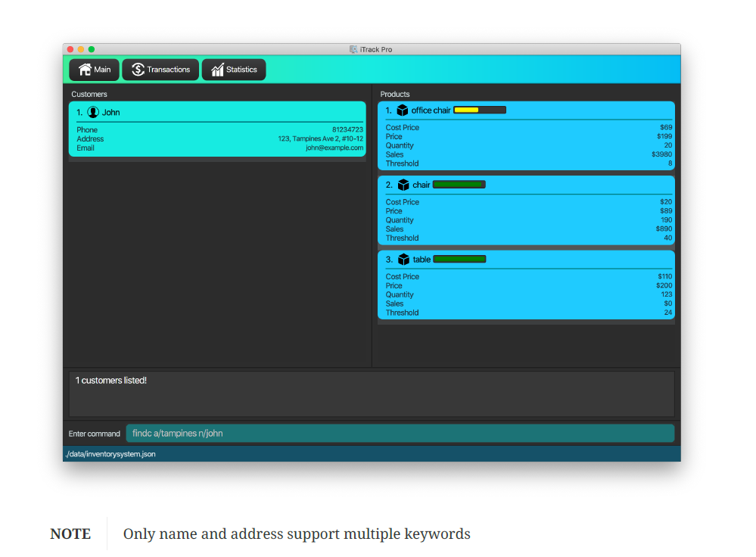This screenshot has height=557, width=756.
Task: Minimize iTrack Pro with the yellow button
Action: tap(80, 49)
